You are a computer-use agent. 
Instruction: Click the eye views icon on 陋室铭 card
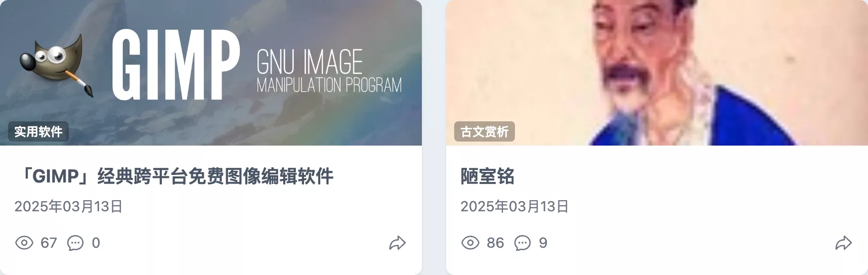pyautogui.click(x=470, y=243)
